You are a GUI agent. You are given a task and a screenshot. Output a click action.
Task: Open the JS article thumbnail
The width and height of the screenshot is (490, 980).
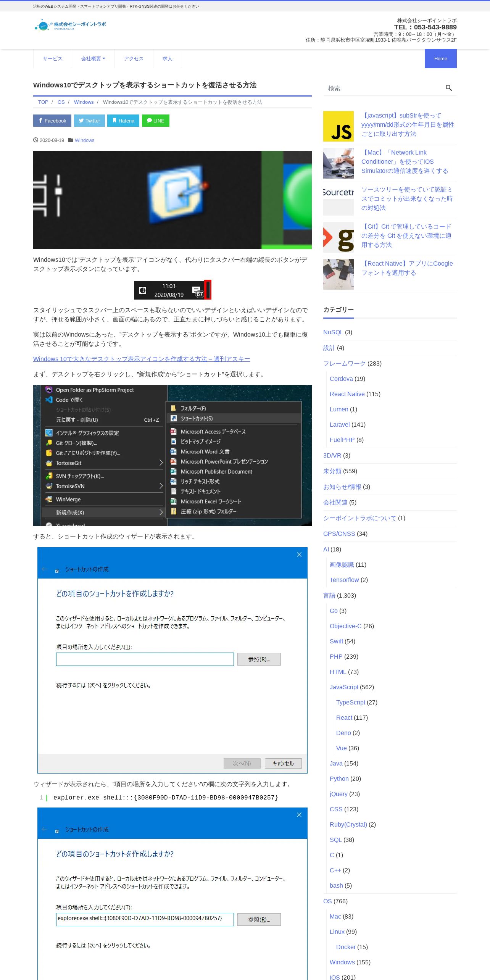[x=338, y=126]
